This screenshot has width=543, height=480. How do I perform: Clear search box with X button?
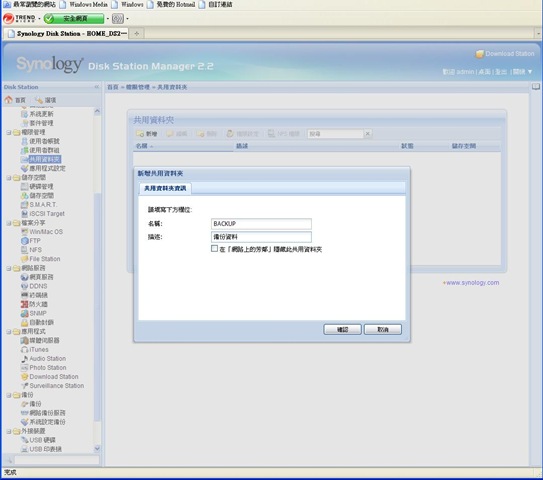[368, 134]
